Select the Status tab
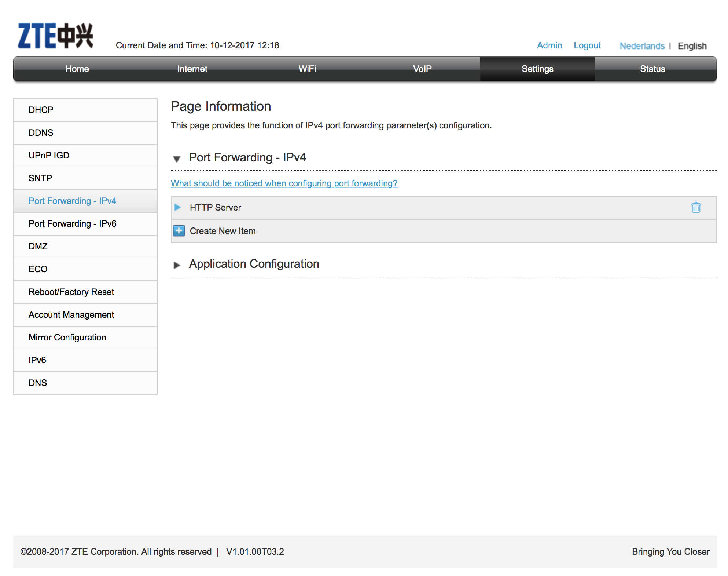Viewport: 728px width, 576px height. tap(653, 70)
